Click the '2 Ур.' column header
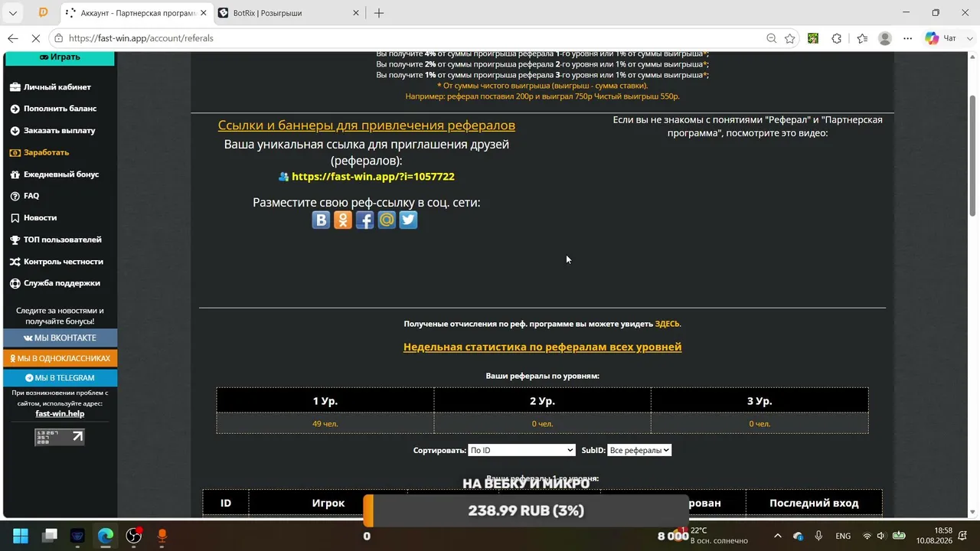The image size is (980, 551). pyautogui.click(x=542, y=401)
